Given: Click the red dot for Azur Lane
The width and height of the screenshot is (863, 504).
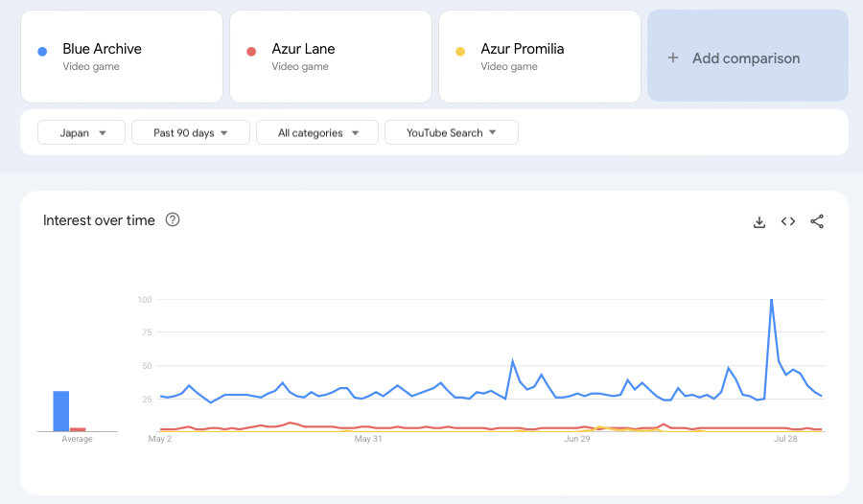Looking at the screenshot, I should pos(251,52).
